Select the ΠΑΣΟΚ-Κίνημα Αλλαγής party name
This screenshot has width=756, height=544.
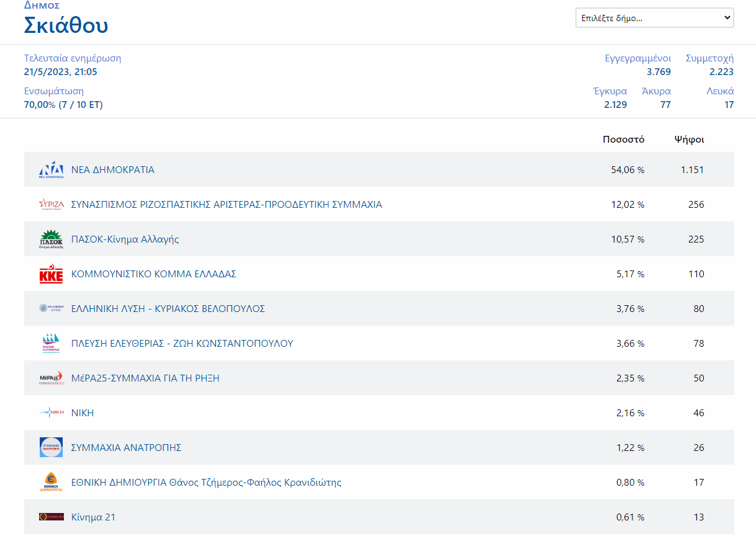pyautogui.click(x=125, y=239)
